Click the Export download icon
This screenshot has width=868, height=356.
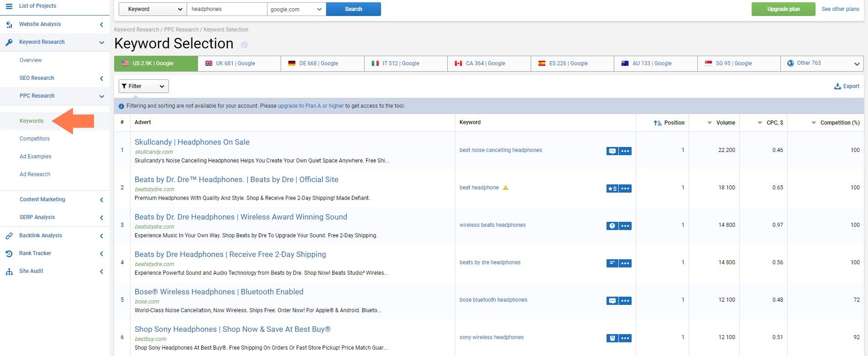click(x=837, y=86)
